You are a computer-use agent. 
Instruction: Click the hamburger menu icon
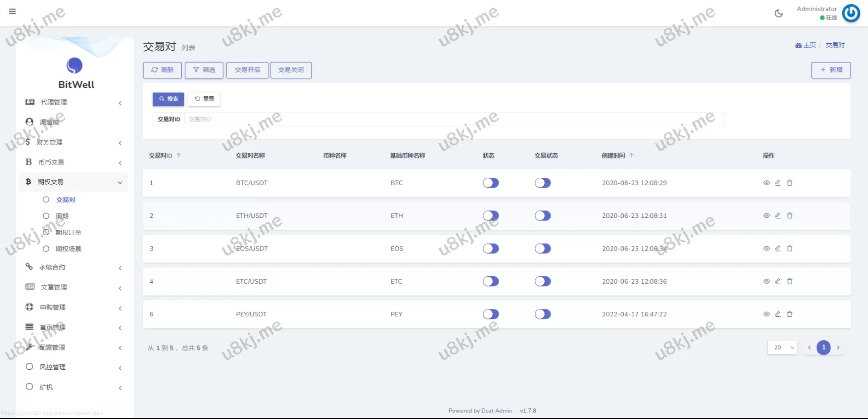(12, 12)
